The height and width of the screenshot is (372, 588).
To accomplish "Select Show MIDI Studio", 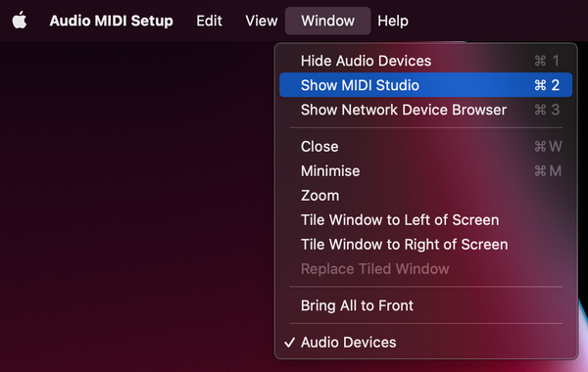I will tap(425, 85).
